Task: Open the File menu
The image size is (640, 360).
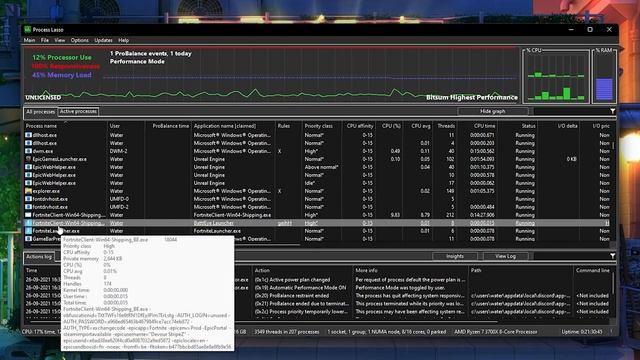Action: [x=45, y=40]
